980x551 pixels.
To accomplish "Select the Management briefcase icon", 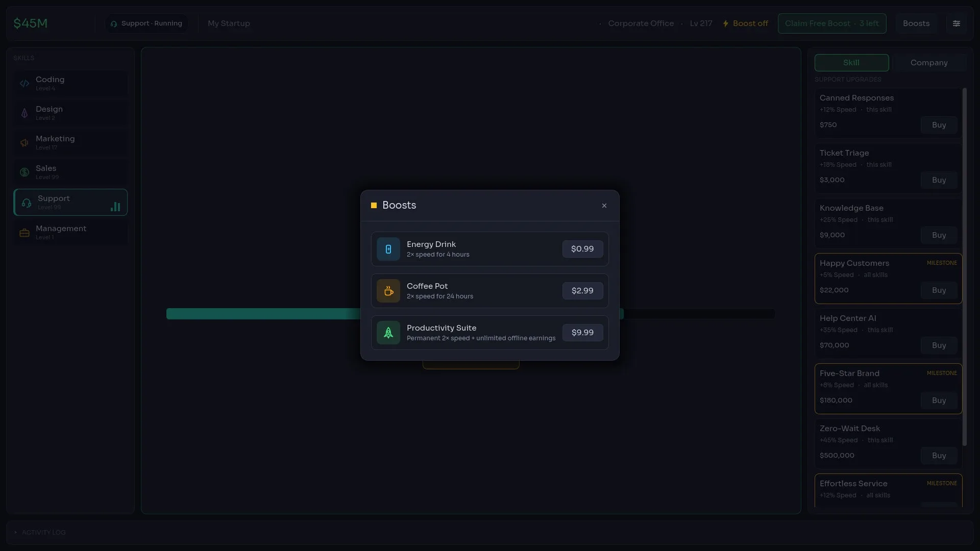I will click(x=24, y=233).
